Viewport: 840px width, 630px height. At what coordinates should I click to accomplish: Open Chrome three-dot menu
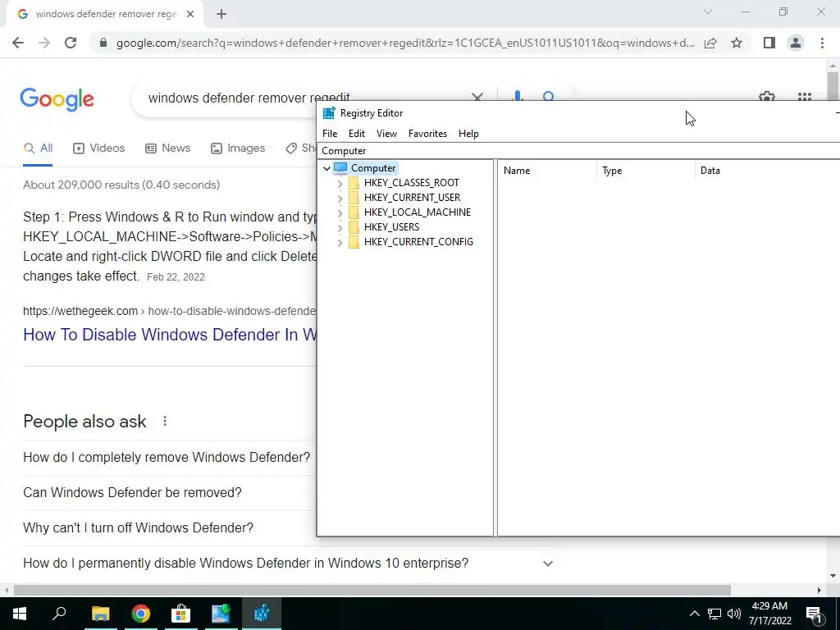point(822,43)
